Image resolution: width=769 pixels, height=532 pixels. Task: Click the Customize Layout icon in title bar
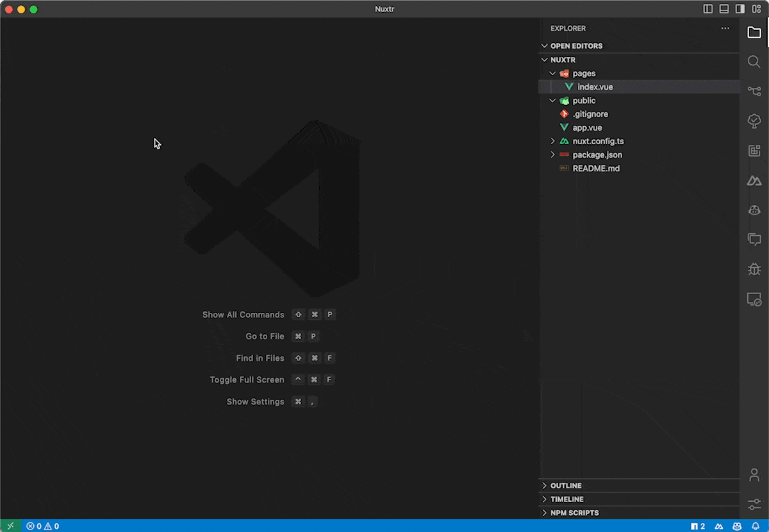tap(756, 9)
